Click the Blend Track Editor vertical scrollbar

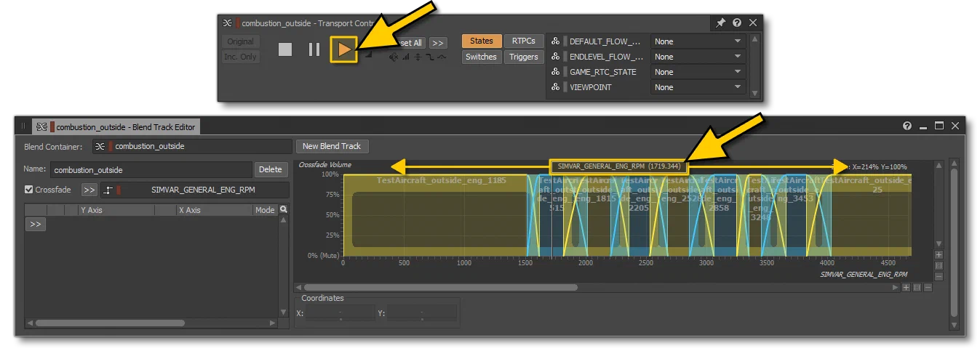[954, 243]
